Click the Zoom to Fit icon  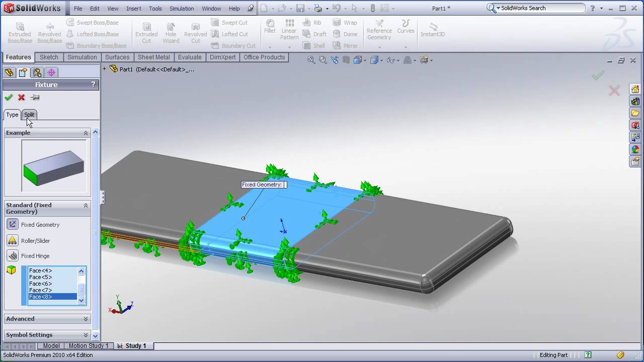[x=311, y=60]
